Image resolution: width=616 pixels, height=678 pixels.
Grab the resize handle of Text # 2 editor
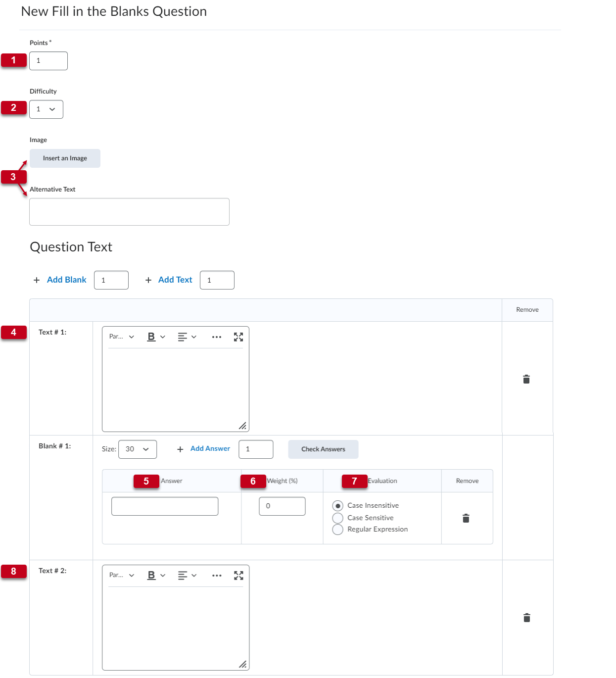click(242, 664)
